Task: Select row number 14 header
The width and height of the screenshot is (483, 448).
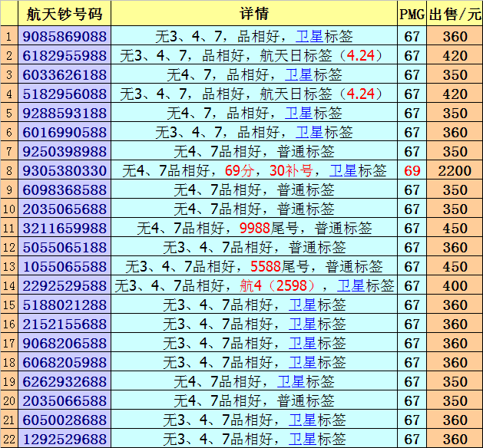Action: tap(8, 285)
